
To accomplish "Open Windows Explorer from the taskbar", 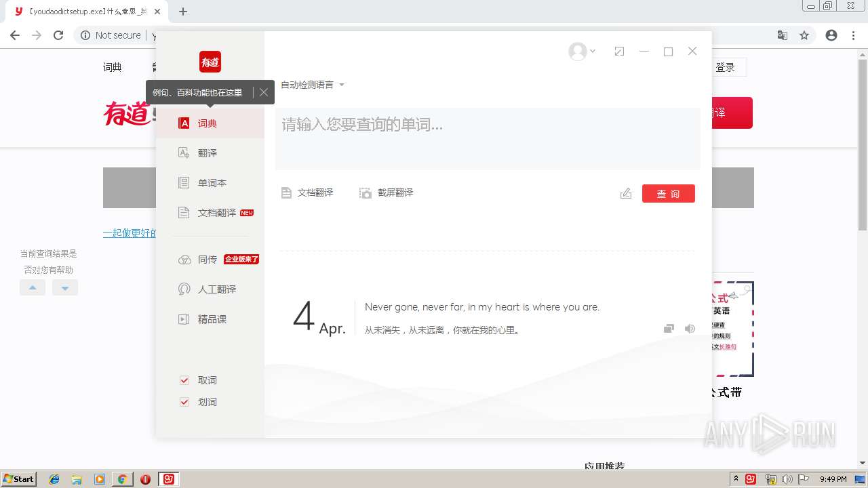I will tap(77, 479).
